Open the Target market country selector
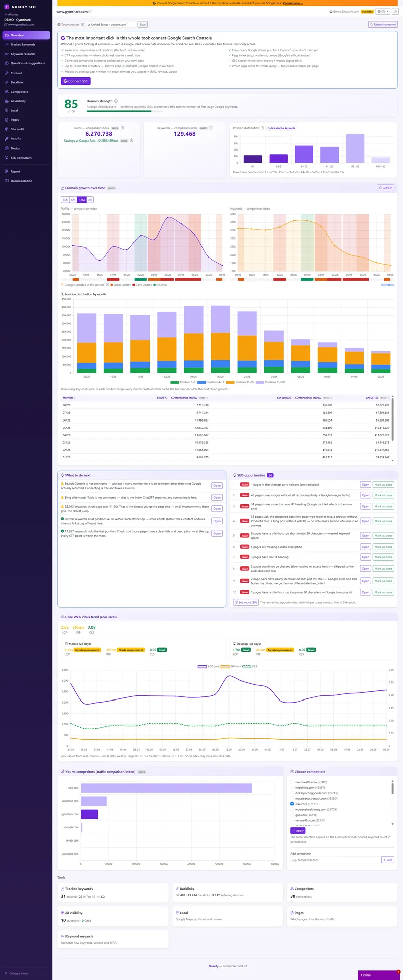Image resolution: width=403 pixels, height=980 pixels. click(x=110, y=24)
